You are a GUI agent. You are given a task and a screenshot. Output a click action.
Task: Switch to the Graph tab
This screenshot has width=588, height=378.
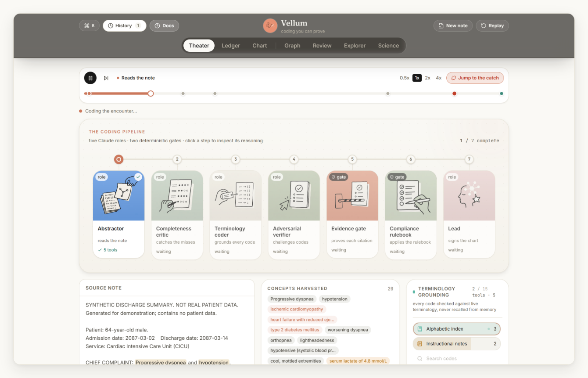(x=292, y=46)
